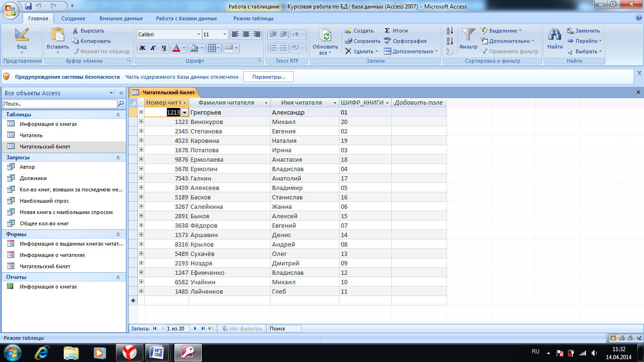Open the Все объекты Access dropdown

[111, 93]
